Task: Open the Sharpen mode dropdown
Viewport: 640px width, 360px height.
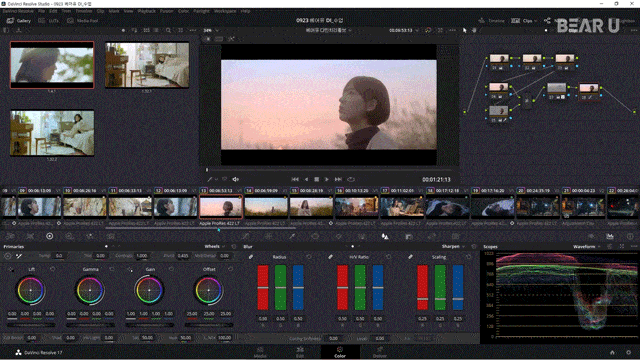Action: 453,247
